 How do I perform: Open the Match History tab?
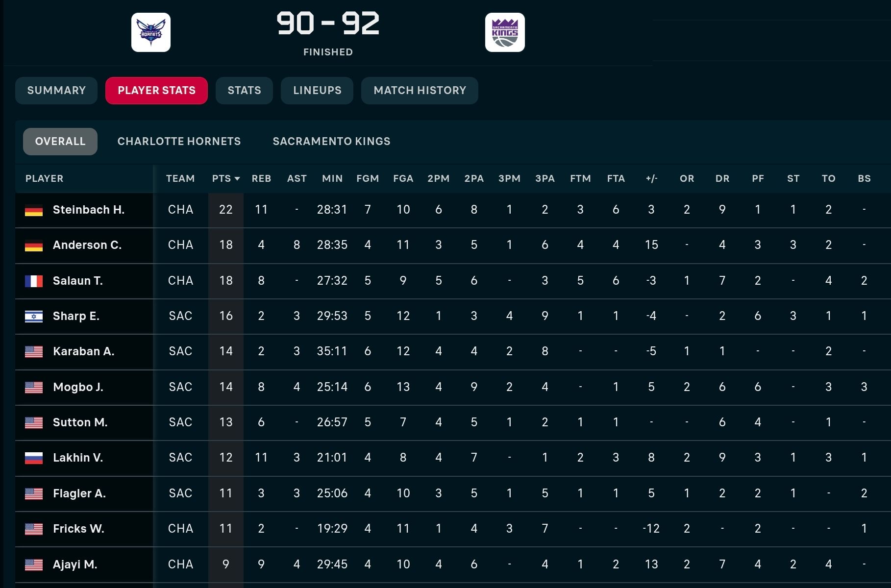click(x=420, y=91)
